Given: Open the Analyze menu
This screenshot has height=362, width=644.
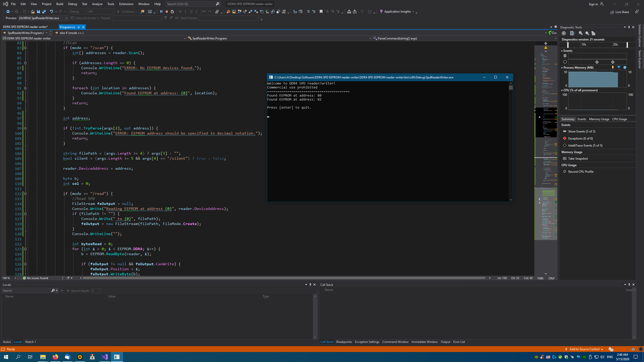Looking at the screenshot, I should (97, 4).
